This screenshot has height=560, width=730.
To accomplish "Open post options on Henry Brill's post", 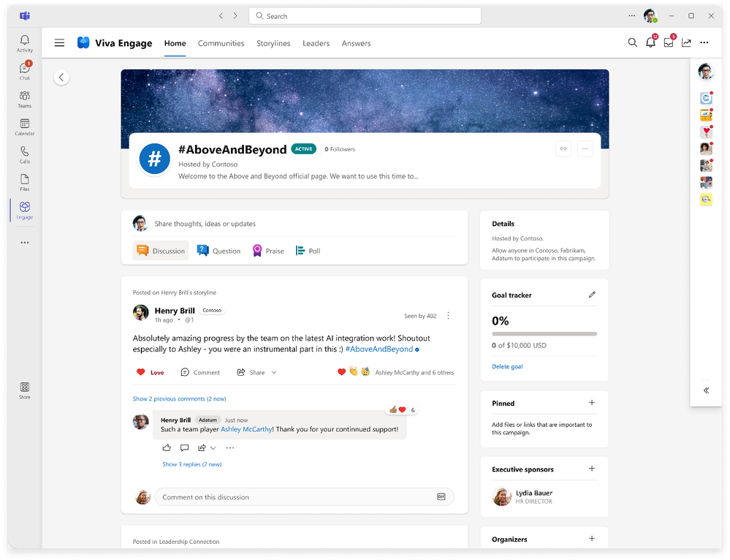I will pyautogui.click(x=449, y=315).
